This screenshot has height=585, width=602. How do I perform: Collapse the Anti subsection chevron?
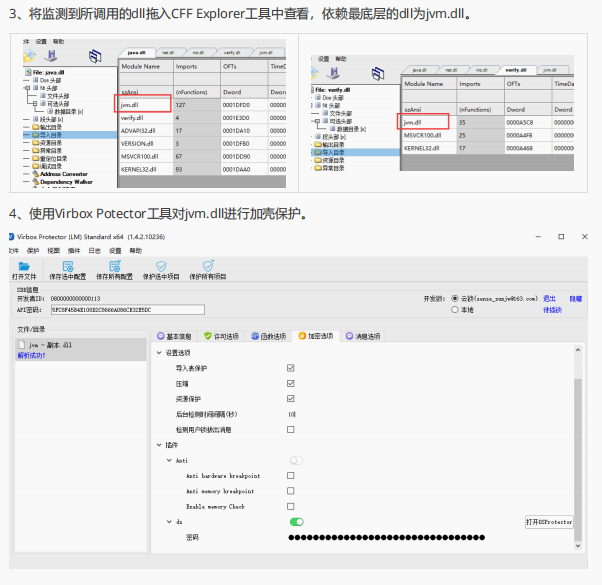pos(169,460)
